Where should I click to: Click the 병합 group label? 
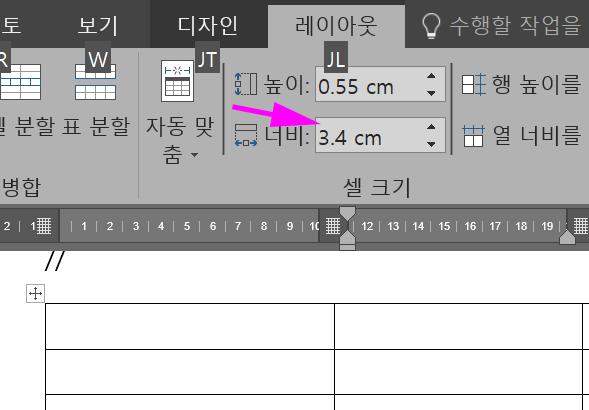(21, 187)
